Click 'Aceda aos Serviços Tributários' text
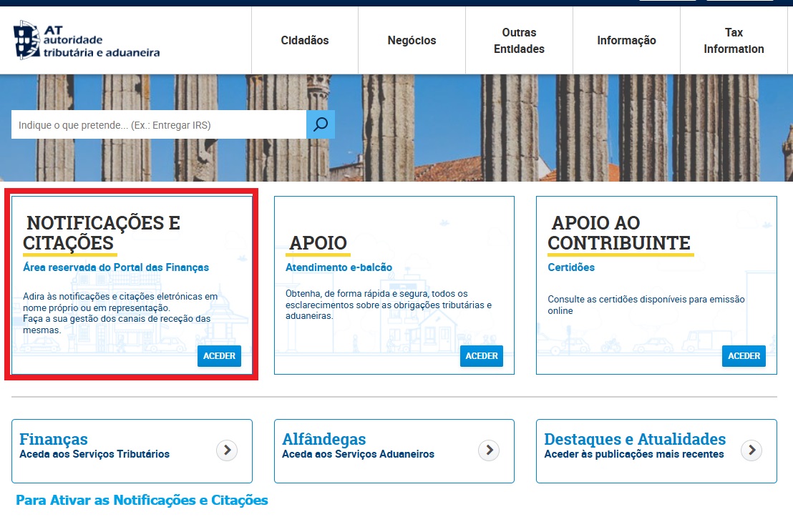 click(x=94, y=453)
